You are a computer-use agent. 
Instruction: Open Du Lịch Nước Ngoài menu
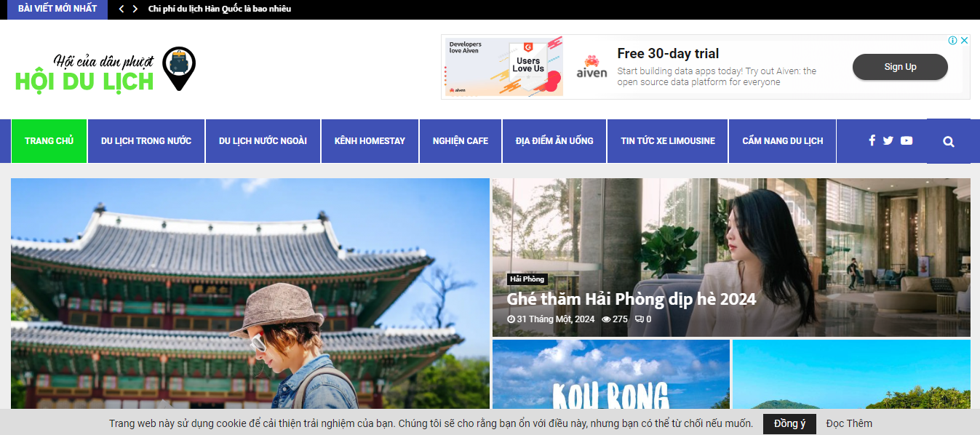tap(263, 141)
